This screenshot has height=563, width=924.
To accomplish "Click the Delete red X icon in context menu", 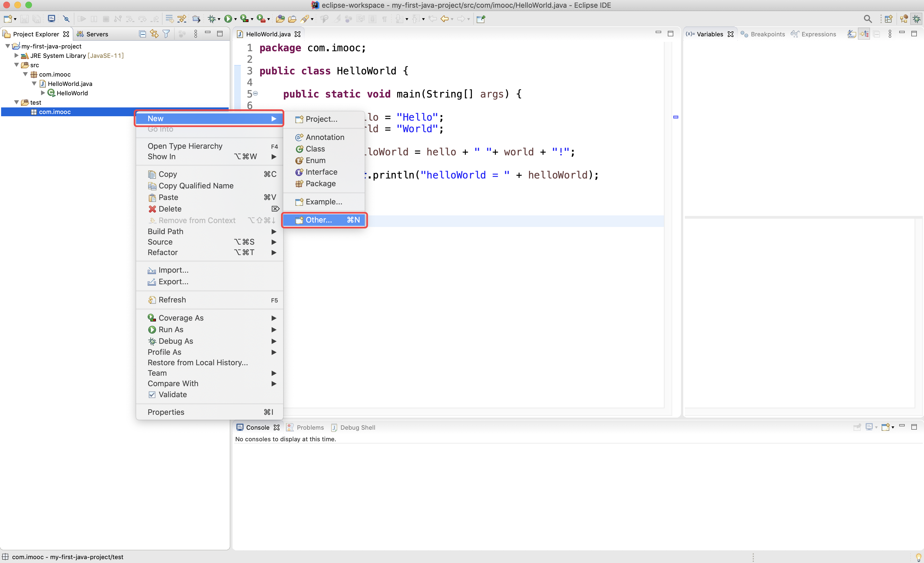I will 152,209.
